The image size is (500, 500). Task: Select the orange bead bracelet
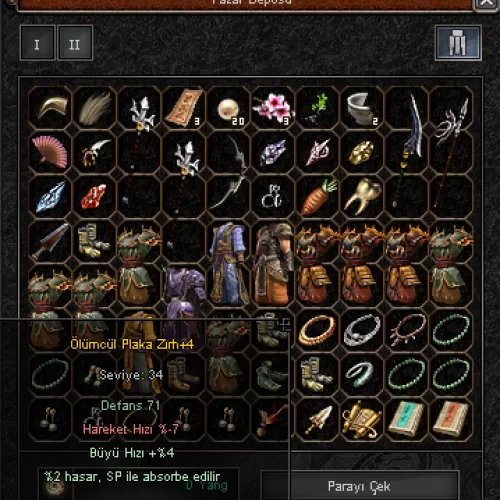tap(317, 330)
